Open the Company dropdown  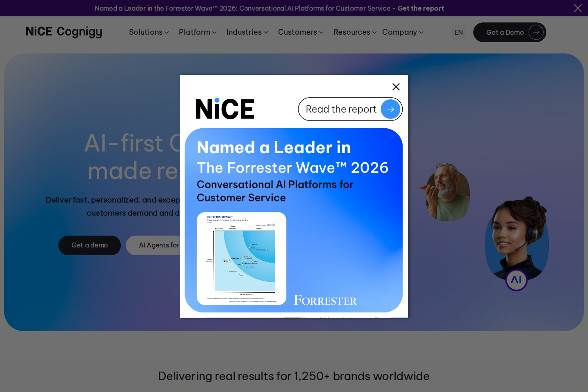point(403,32)
